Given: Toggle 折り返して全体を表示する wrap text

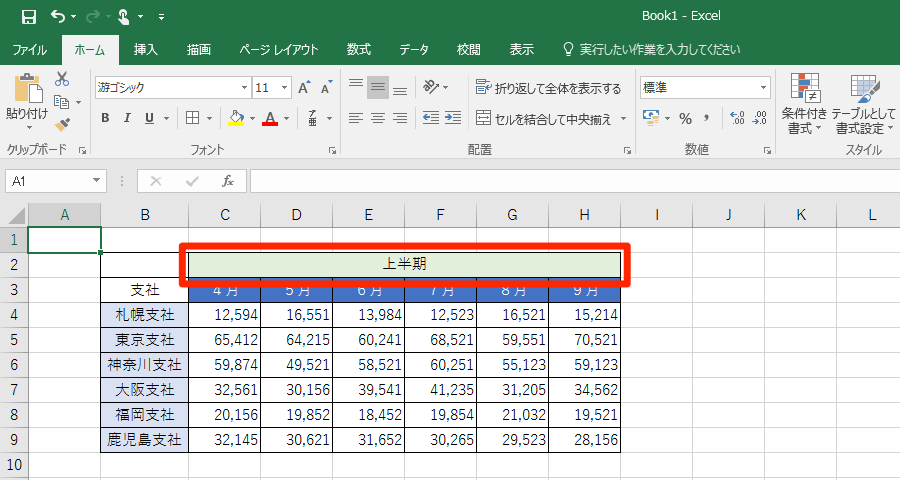Looking at the screenshot, I should click(x=548, y=88).
